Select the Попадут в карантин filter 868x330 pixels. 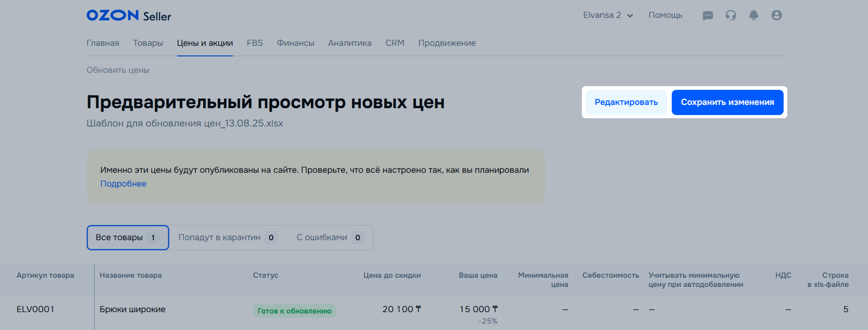click(x=228, y=238)
